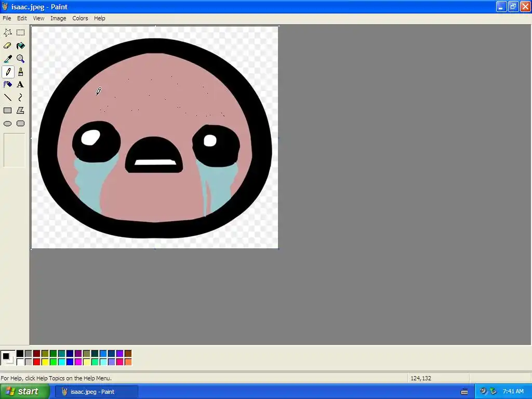Choose the hot pink palette swatch
This screenshot has height=399, width=532.
(x=120, y=362)
